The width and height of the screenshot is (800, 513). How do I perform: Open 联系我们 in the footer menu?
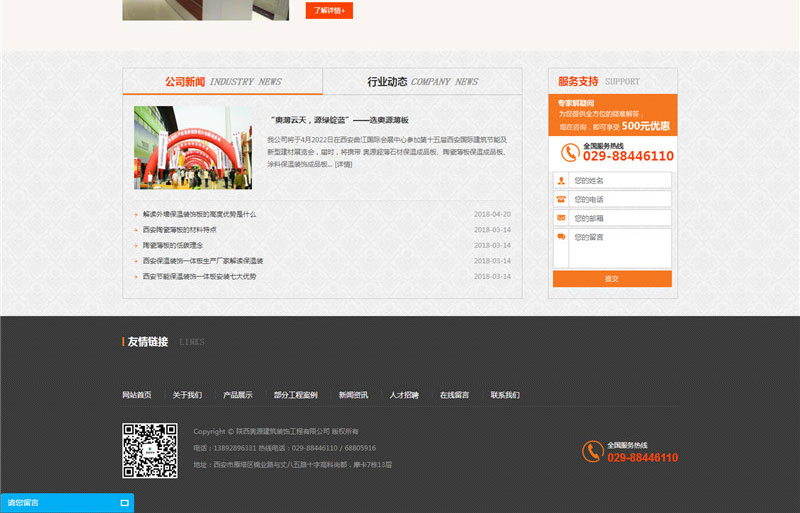(x=505, y=395)
